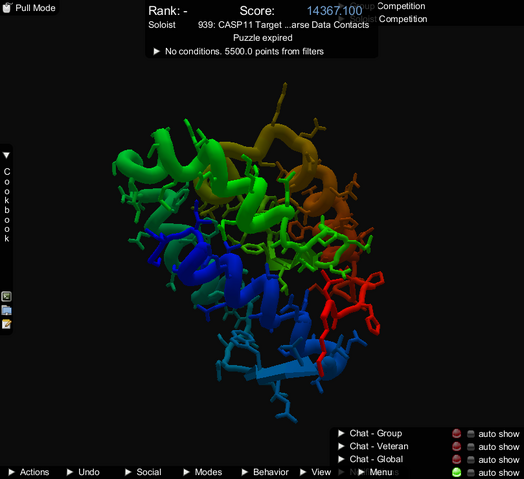Click red status light for Chat - Veteran

point(456,447)
